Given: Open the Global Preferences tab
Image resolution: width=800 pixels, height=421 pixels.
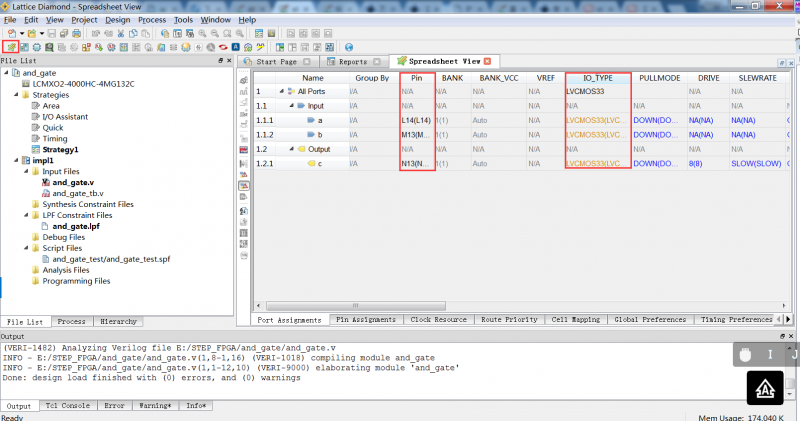Looking at the screenshot, I should [x=650, y=319].
